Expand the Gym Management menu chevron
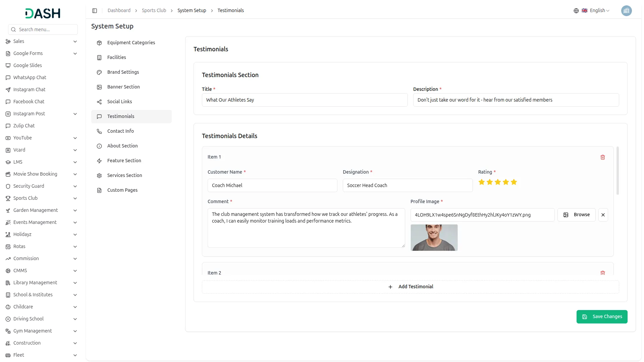The width and height of the screenshot is (644, 362). click(x=75, y=331)
